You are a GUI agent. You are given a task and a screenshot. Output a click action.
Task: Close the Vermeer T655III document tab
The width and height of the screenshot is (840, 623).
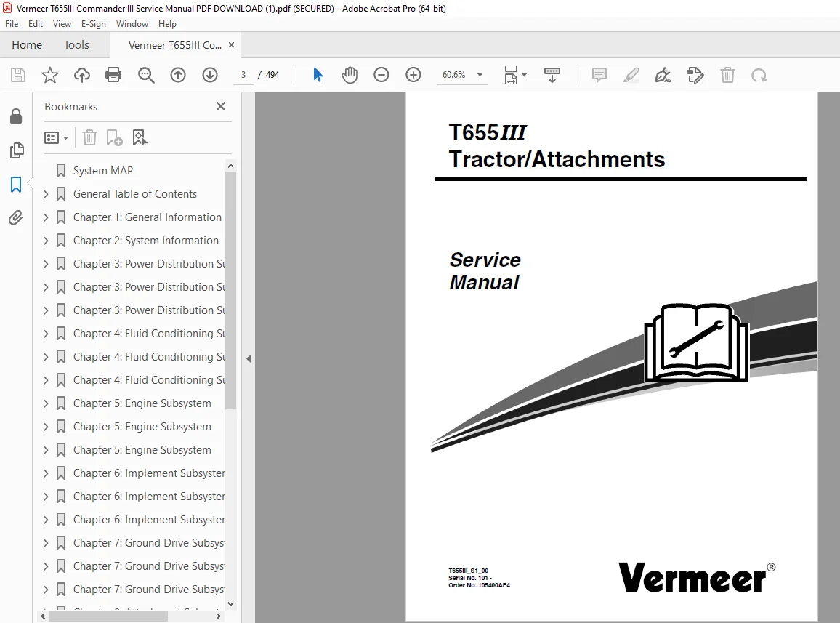pyautogui.click(x=231, y=45)
